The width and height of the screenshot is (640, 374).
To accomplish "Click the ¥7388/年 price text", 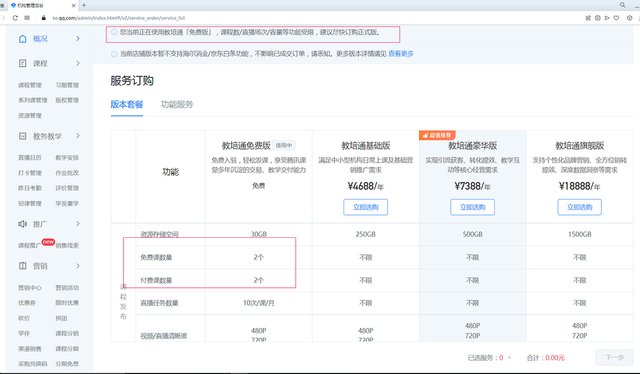I will click(x=472, y=187).
